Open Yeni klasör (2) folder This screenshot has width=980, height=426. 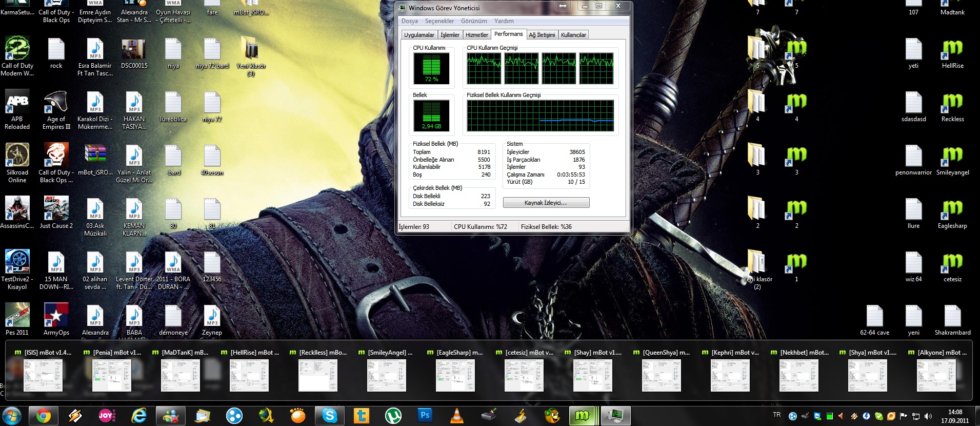tap(757, 270)
